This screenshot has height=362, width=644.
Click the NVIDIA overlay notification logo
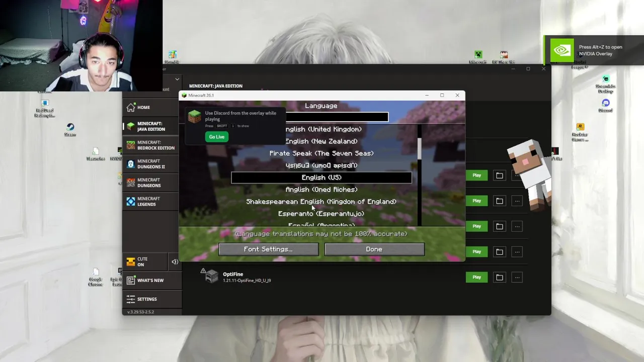coord(561,50)
